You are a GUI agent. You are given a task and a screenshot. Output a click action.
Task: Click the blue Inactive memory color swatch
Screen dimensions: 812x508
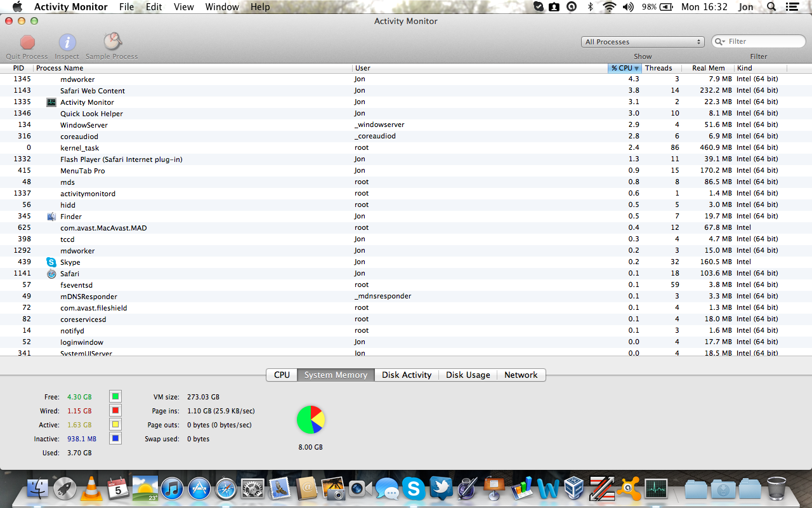115,439
